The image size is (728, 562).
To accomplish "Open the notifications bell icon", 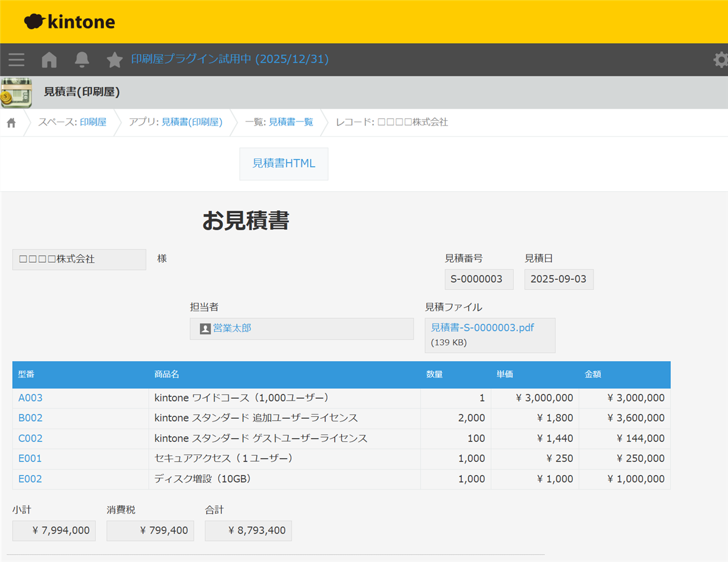I will (x=82, y=59).
